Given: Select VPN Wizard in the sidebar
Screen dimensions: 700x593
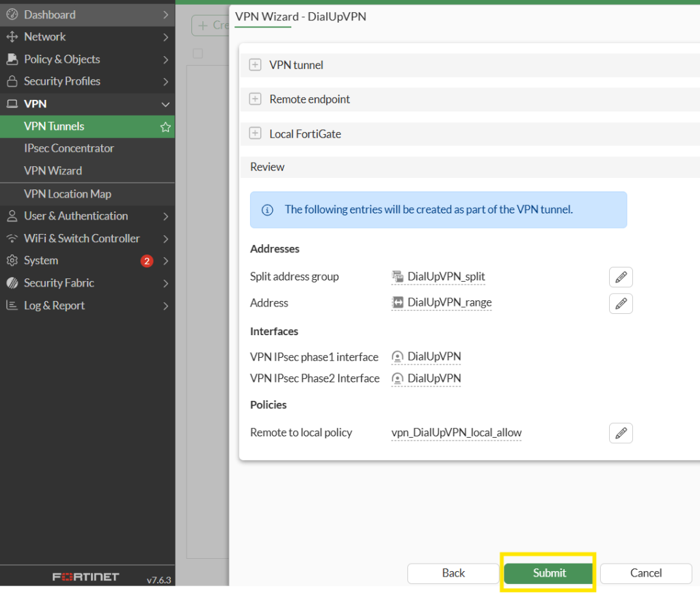Looking at the screenshot, I should click(x=53, y=171).
